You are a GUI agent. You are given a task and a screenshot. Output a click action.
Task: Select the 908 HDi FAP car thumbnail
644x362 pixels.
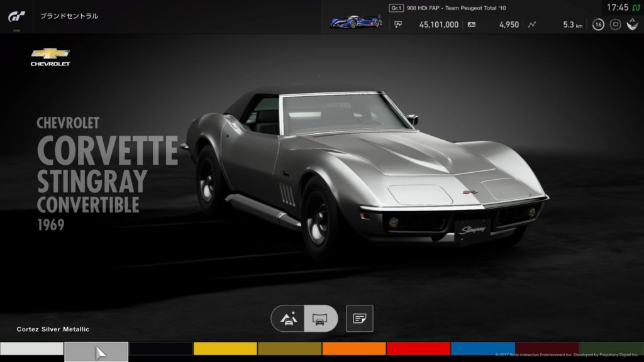356,21
